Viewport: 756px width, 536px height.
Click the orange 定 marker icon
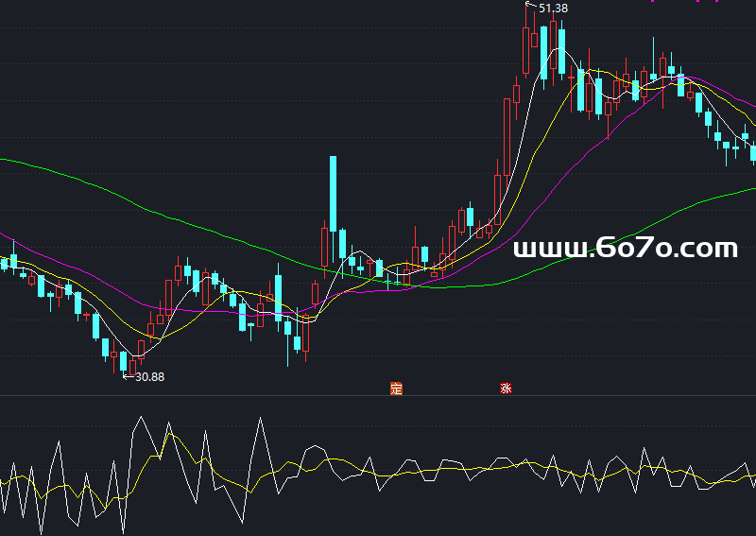pyautogui.click(x=396, y=389)
